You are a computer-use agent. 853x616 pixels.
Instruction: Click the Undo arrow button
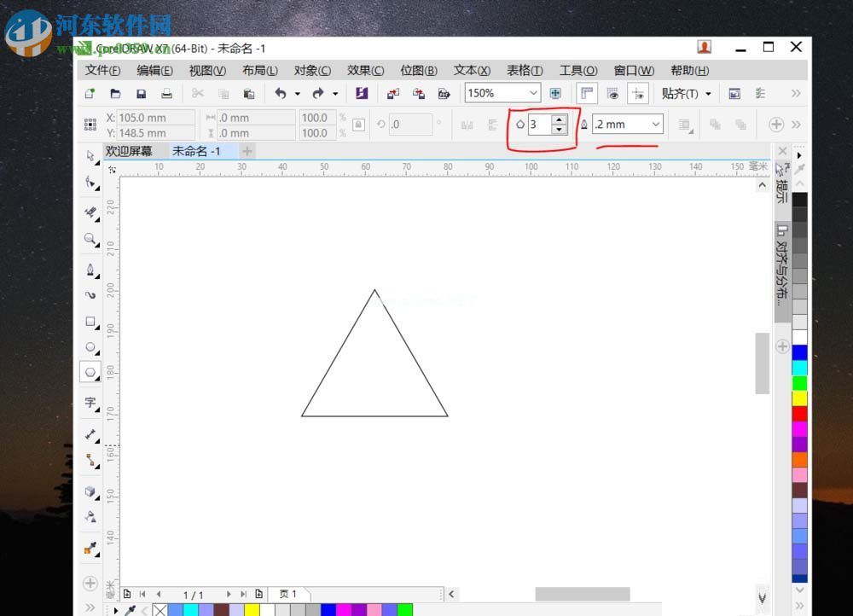280,94
